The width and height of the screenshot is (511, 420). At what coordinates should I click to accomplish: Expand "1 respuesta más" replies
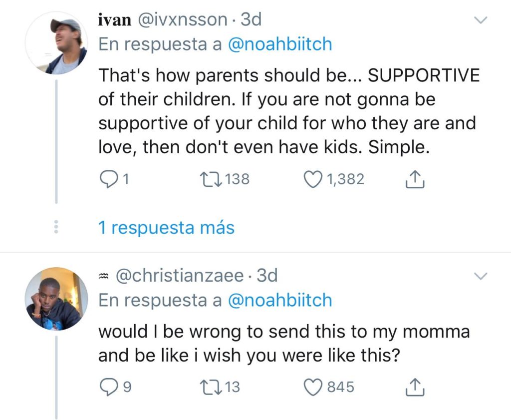click(x=166, y=228)
